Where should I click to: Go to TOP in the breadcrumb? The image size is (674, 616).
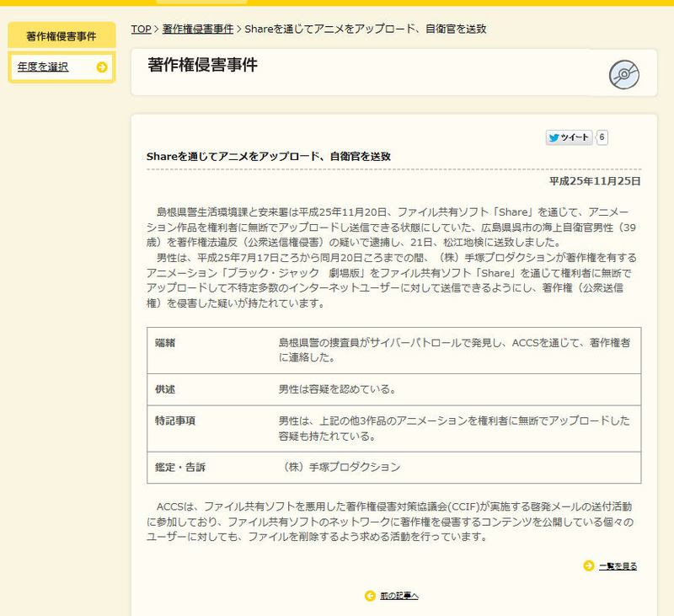141,29
